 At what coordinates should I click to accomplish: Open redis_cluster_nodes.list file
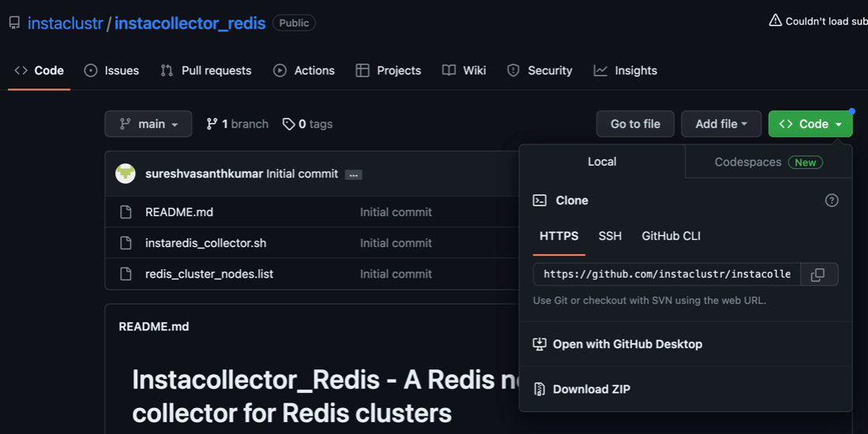pos(209,274)
